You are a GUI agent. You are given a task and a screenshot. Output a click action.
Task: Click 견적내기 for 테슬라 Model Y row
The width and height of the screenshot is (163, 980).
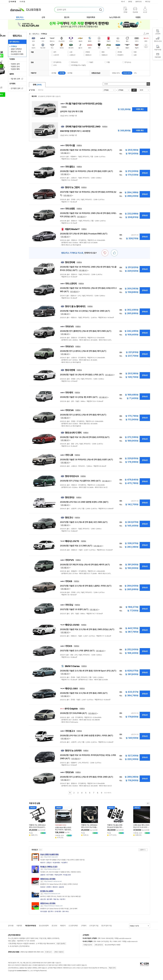click(x=145, y=237)
